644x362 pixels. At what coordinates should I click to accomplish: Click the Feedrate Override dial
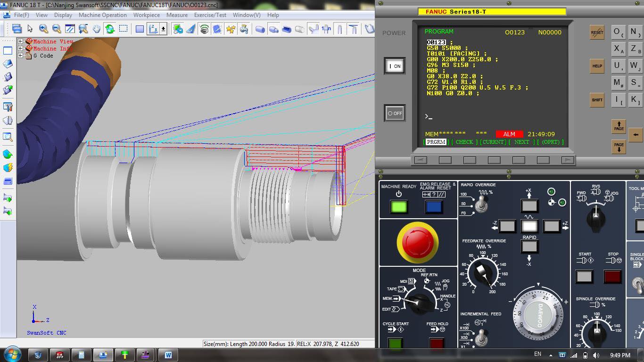482,273
